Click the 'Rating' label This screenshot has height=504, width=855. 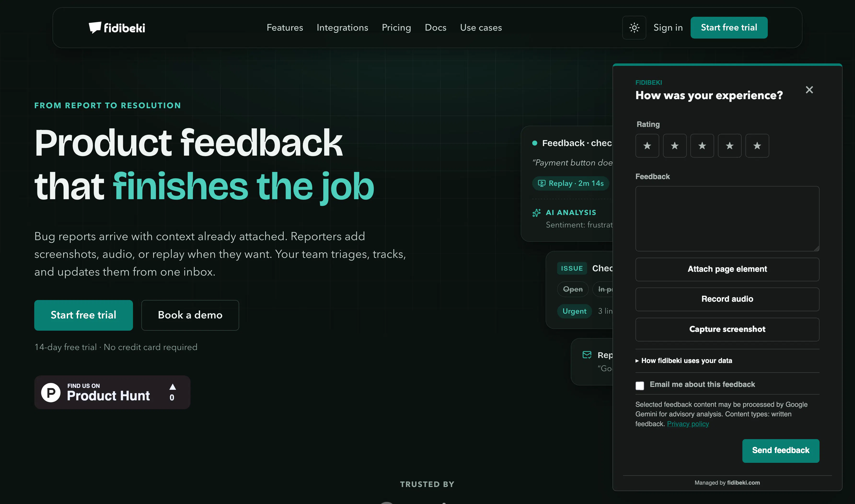pyautogui.click(x=648, y=124)
